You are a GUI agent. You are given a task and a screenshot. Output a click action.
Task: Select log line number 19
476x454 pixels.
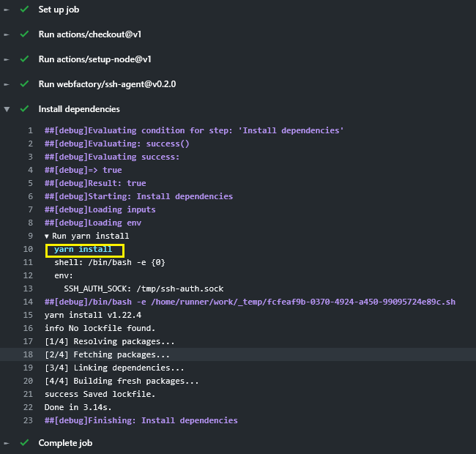click(x=28, y=368)
